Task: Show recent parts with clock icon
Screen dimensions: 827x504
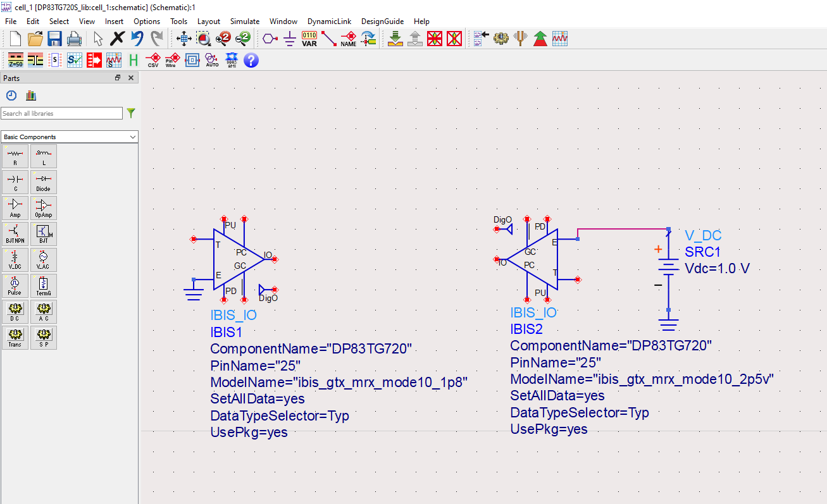Action: tap(11, 95)
